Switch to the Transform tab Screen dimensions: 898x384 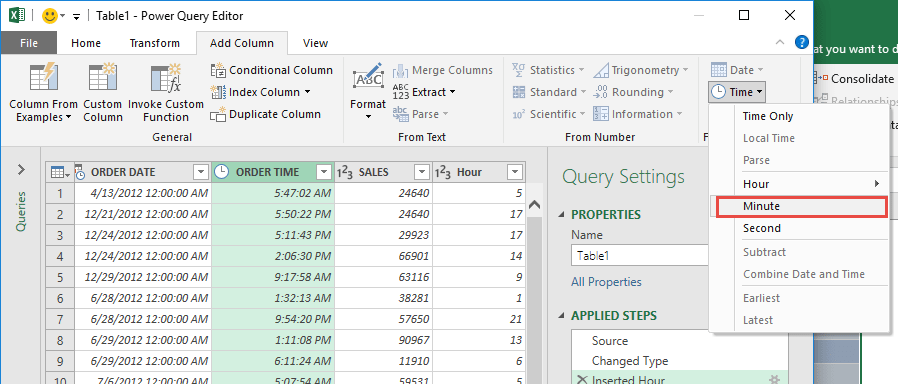point(155,43)
